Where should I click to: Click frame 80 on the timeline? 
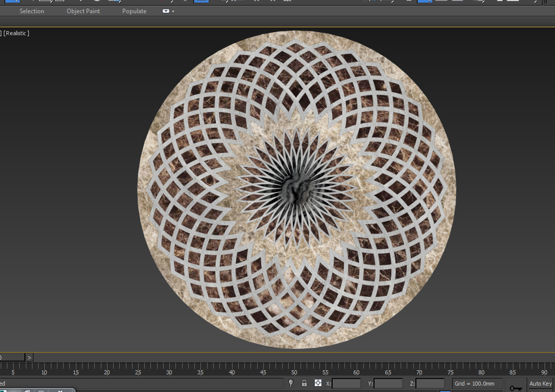pyautogui.click(x=481, y=373)
